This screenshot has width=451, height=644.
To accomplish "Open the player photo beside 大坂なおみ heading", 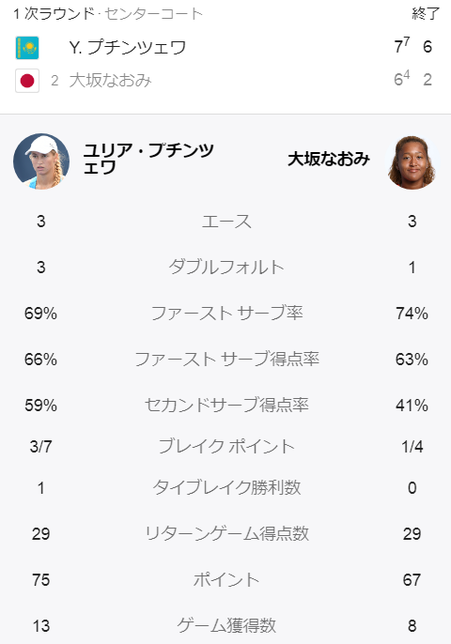I will 412,161.
